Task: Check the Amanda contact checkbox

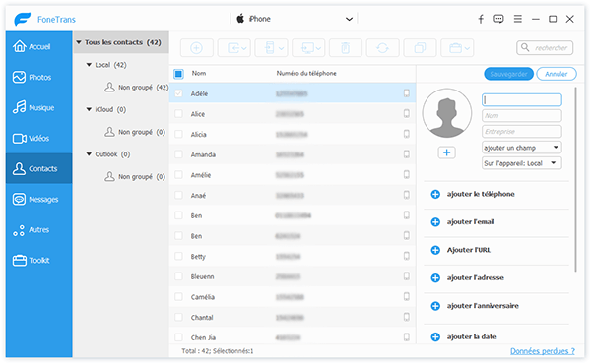Action: (x=178, y=154)
